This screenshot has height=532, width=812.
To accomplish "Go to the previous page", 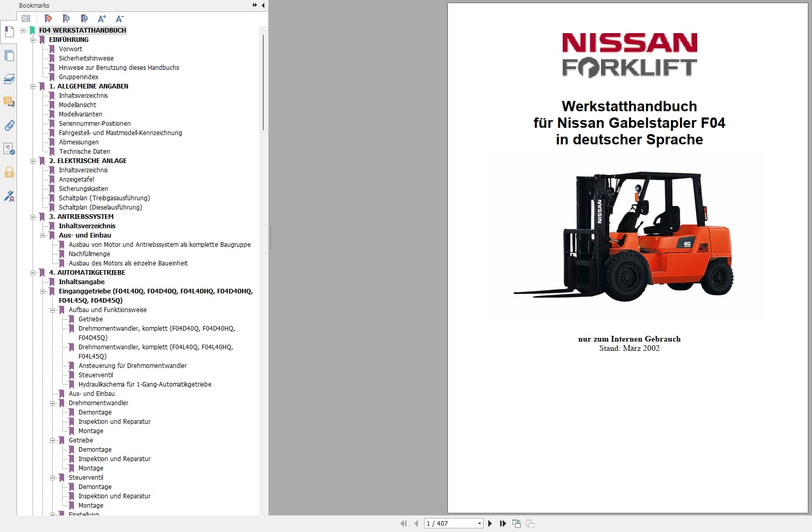I will 416,523.
